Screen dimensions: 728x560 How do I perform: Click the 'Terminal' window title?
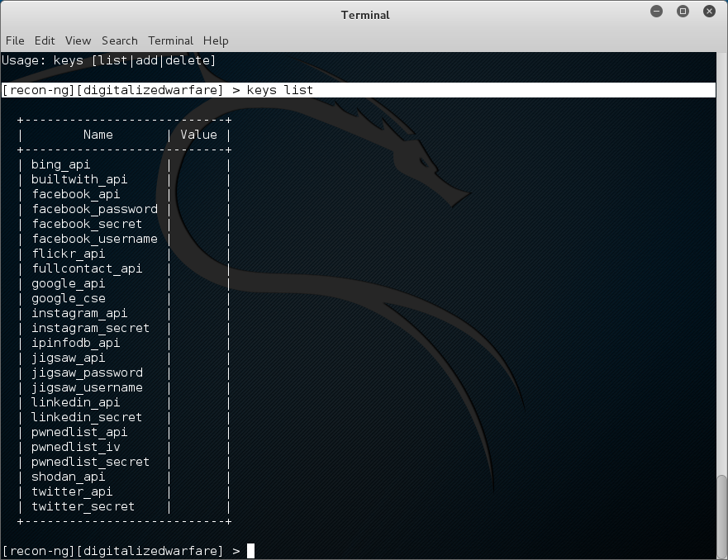click(365, 15)
